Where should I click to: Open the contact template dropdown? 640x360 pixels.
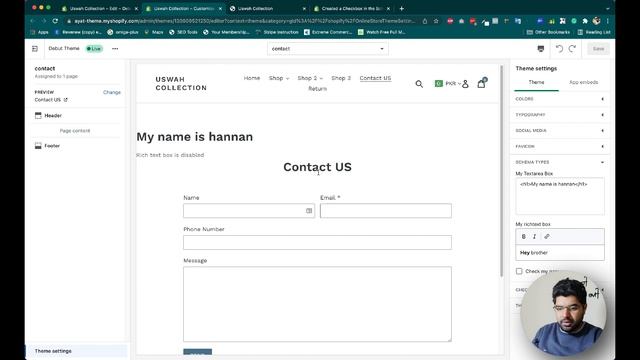[x=328, y=49]
